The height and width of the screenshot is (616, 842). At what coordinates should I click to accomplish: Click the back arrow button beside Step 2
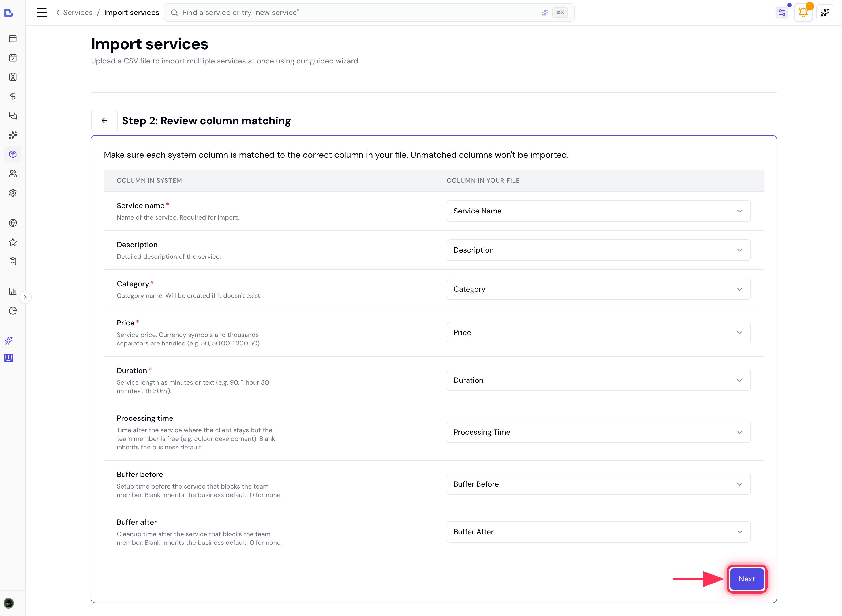[x=104, y=121]
